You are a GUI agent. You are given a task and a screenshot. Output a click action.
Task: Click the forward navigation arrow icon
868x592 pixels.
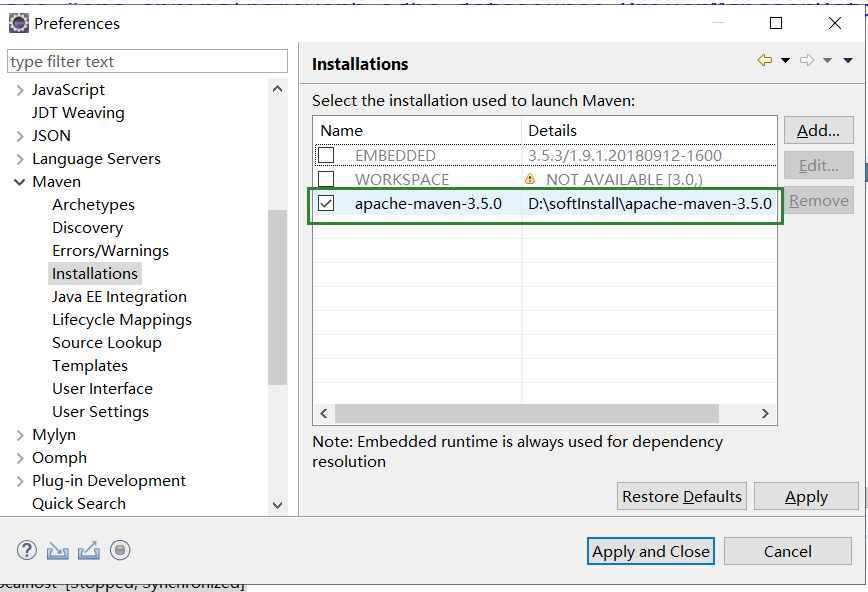pos(807,61)
